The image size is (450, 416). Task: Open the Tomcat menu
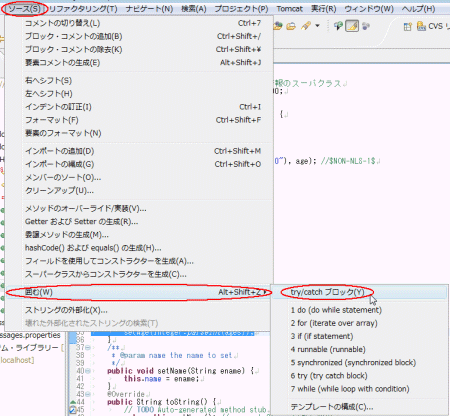(289, 9)
